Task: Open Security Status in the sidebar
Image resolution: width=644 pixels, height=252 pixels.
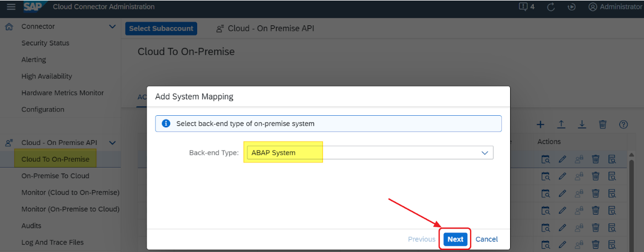Action: (45, 43)
